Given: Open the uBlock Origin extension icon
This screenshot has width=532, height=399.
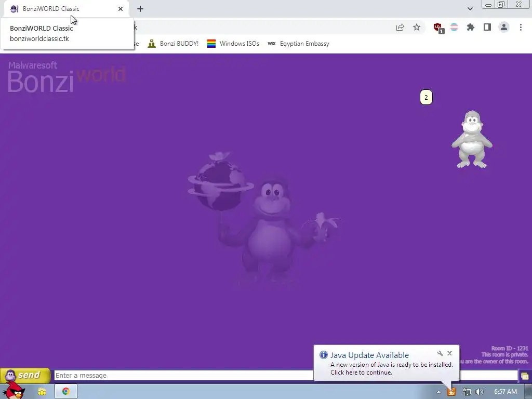Looking at the screenshot, I should [438, 28].
